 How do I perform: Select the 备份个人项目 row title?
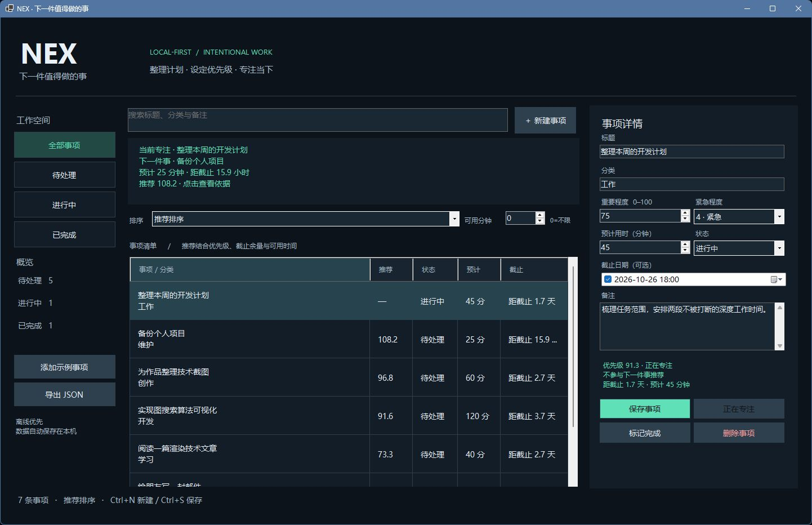click(x=162, y=333)
